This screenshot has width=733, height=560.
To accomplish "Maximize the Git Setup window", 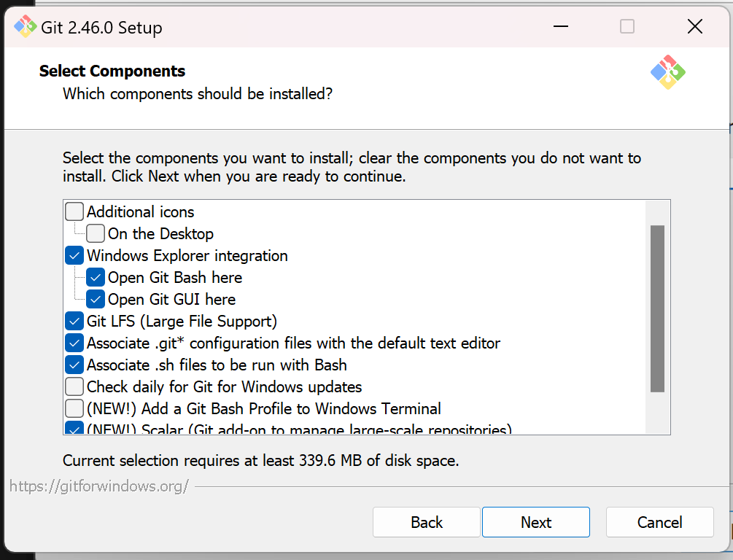I will (627, 27).
